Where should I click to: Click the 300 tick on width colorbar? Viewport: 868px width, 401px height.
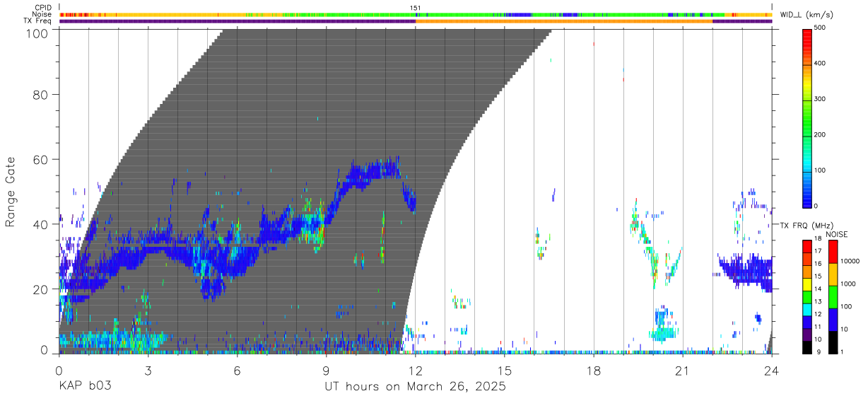click(820, 99)
